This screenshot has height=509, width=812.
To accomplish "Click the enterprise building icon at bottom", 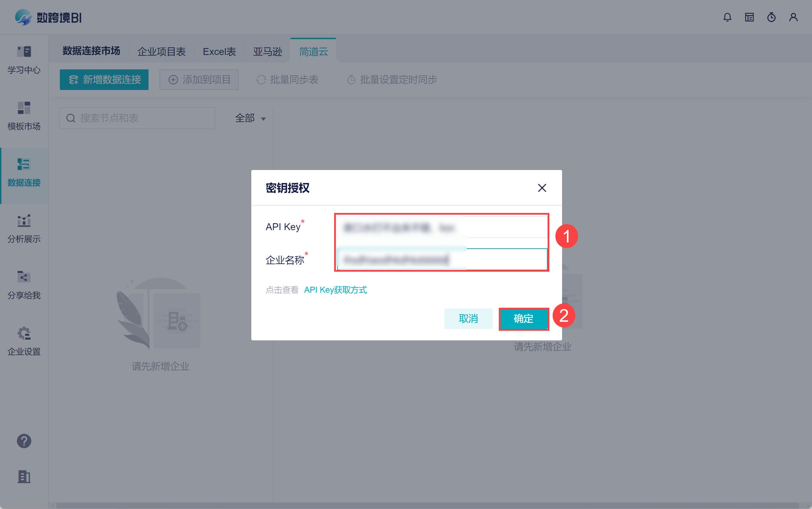I will [x=24, y=477].
